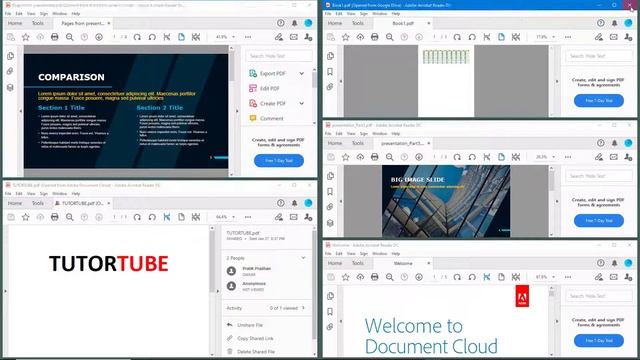Open the Comment tool
Image resolution: width=640 pixels, height=360 pixels.
[x=271, y=118]
